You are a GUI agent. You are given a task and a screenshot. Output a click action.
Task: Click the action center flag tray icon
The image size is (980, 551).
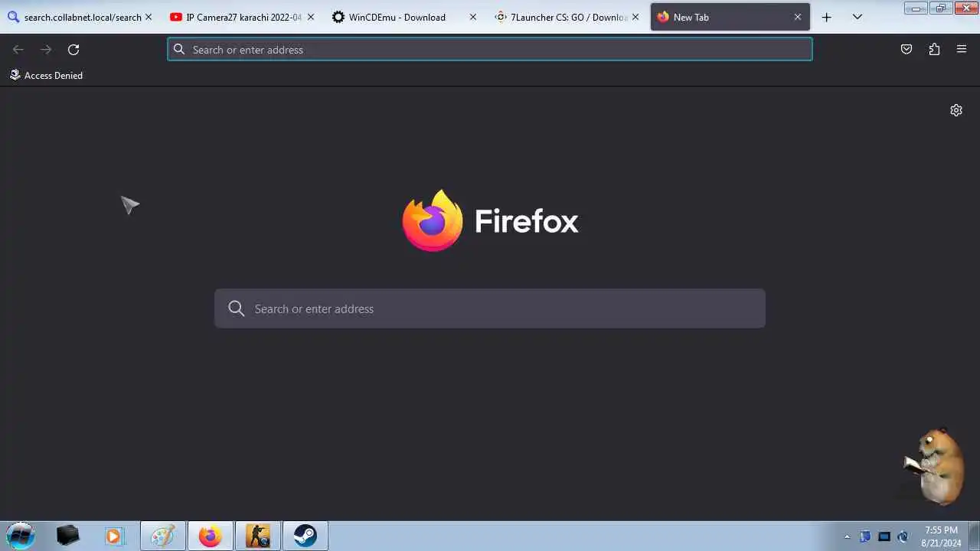[865, 536]
